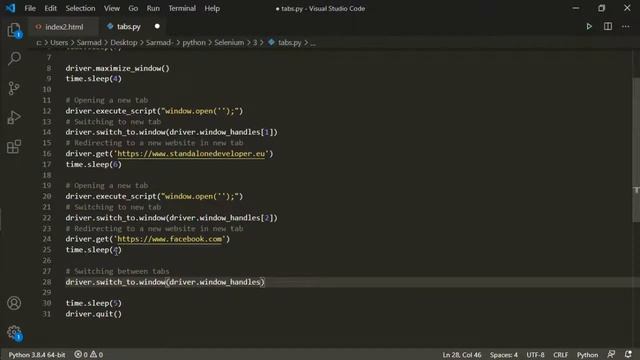The image size is (640, 360).
Task: Expand the Selenium breadcrumb segment
Action: [229, 42]
